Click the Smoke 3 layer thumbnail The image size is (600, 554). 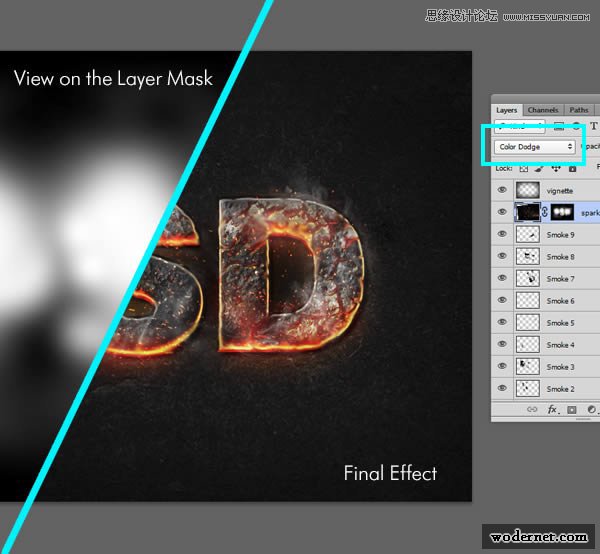click(x=528, y=366)
